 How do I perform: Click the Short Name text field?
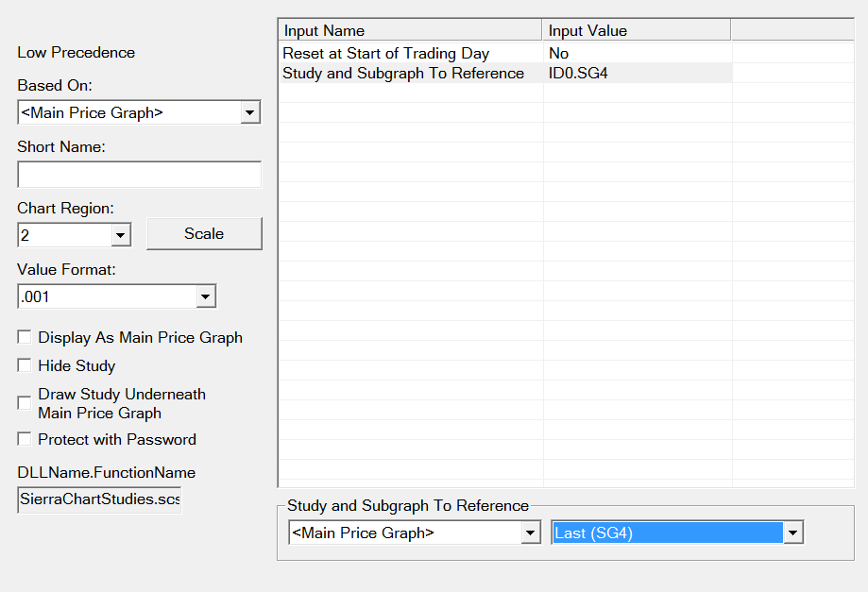139,175
